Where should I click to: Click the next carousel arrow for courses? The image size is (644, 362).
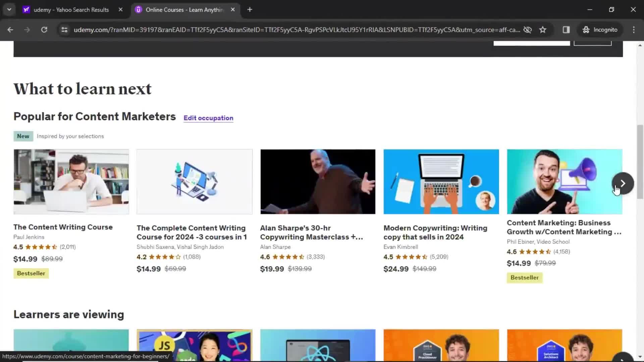(622, 183)
